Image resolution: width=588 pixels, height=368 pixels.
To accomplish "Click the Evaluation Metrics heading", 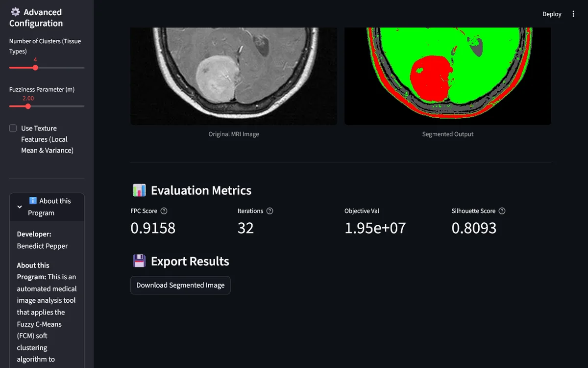I will tap(201, 190).
